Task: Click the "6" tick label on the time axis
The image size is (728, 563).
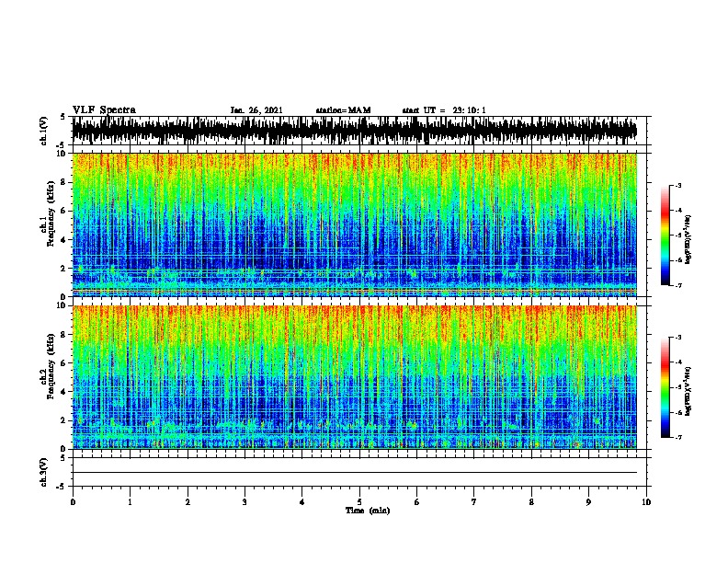Action: tap(416, 502)
